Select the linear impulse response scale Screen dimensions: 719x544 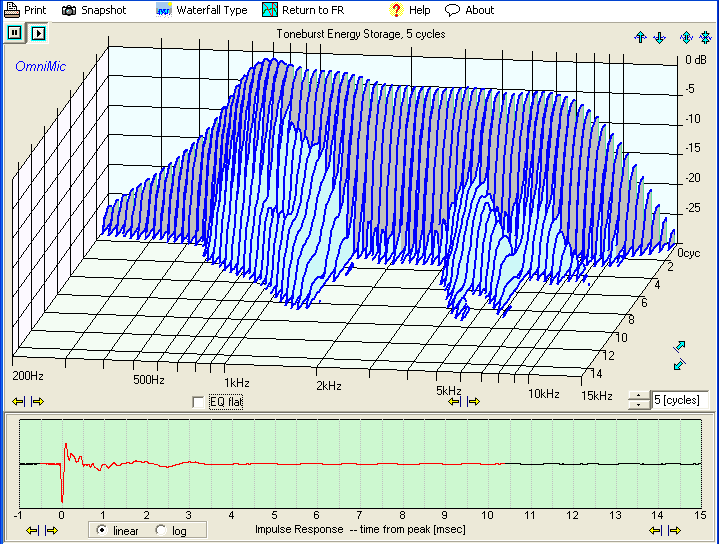point(99,530)
